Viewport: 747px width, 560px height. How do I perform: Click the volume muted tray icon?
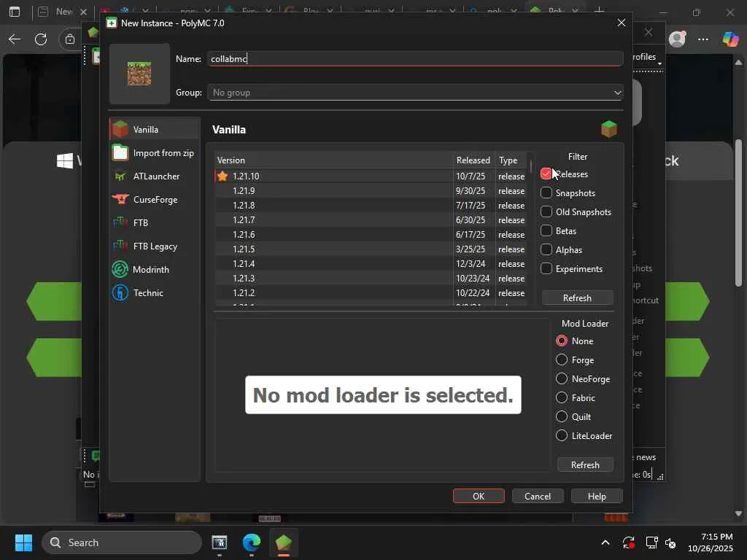click(x=671, y=542)
